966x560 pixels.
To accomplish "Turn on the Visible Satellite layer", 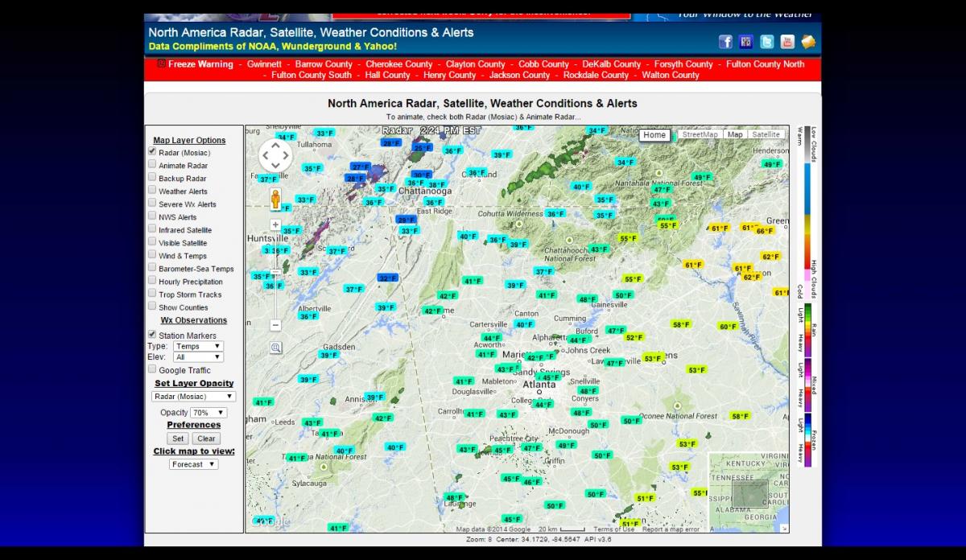I will pyautogui.click(x=152, y=241).
